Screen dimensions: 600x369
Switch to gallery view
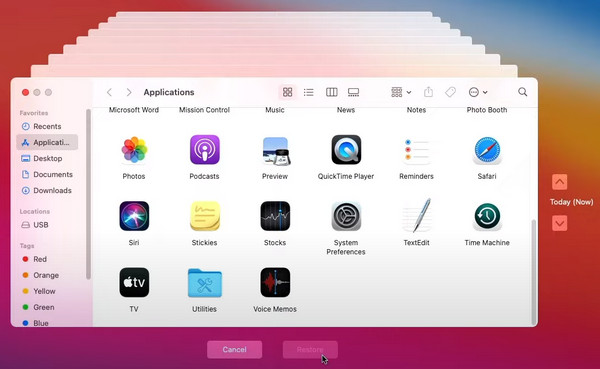tap(353, 92)
